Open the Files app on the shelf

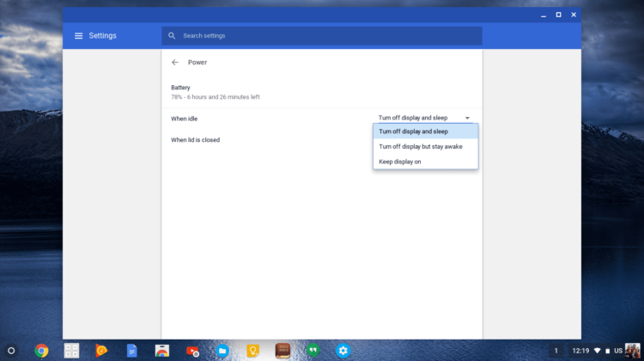222,350
